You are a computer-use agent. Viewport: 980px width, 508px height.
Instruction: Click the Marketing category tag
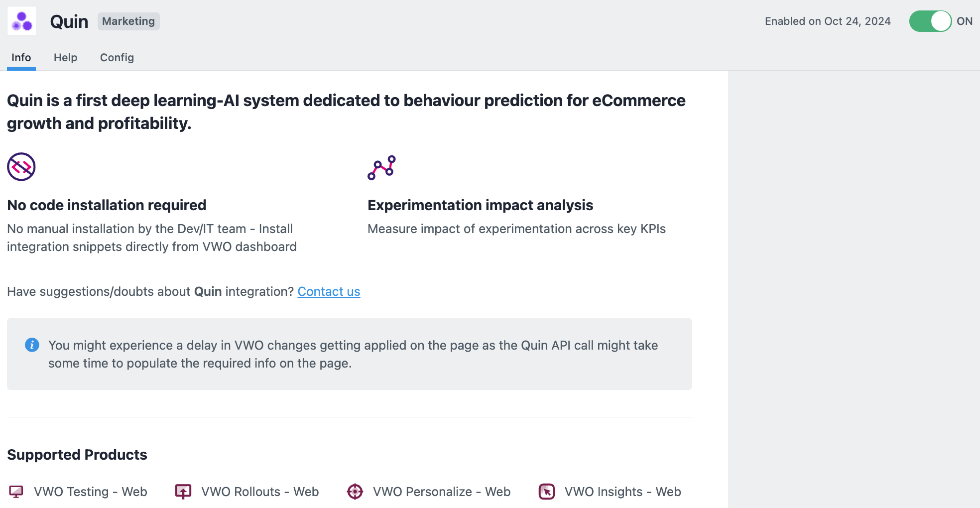tap(128, 21)
